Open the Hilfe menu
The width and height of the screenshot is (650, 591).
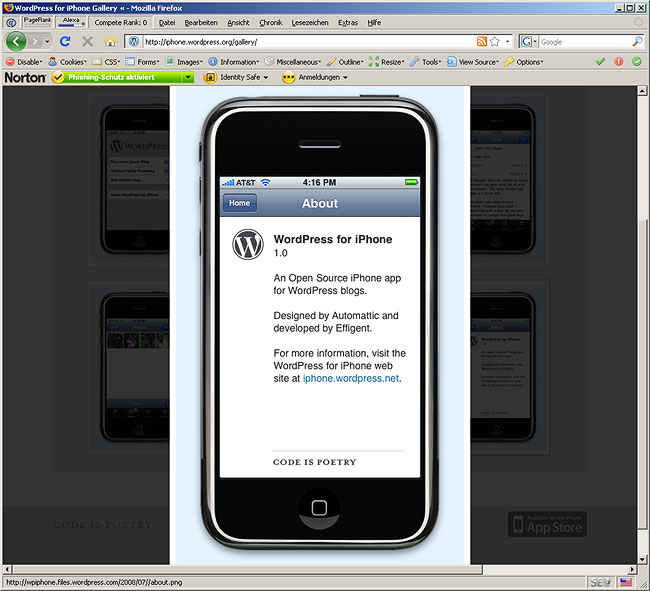point(374,22)
